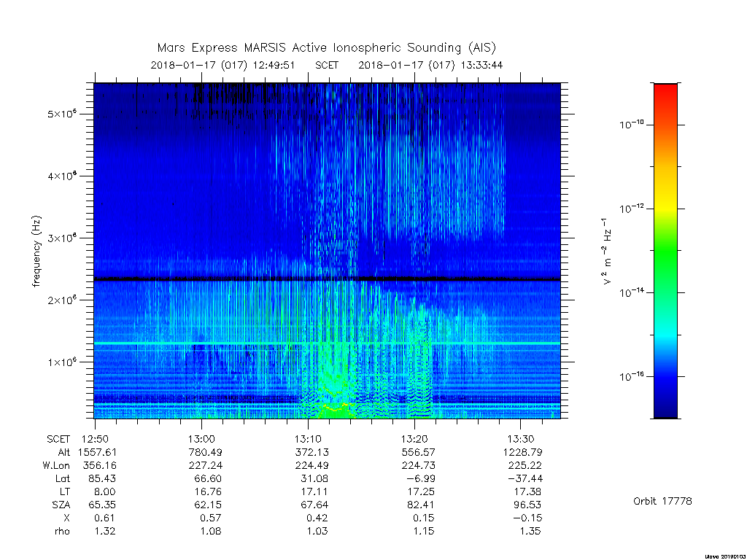The image size is (747, 560).
Task: Click the V² m⁻² Hz⁻¹ units label
Action: (606, 251)
